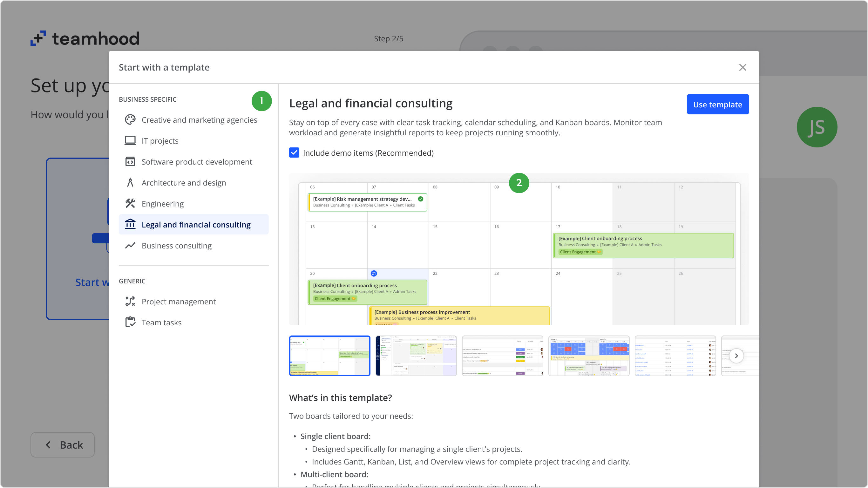Click the palette icon for Creative agencies
The image size is (868, 488).
point(130,120)
